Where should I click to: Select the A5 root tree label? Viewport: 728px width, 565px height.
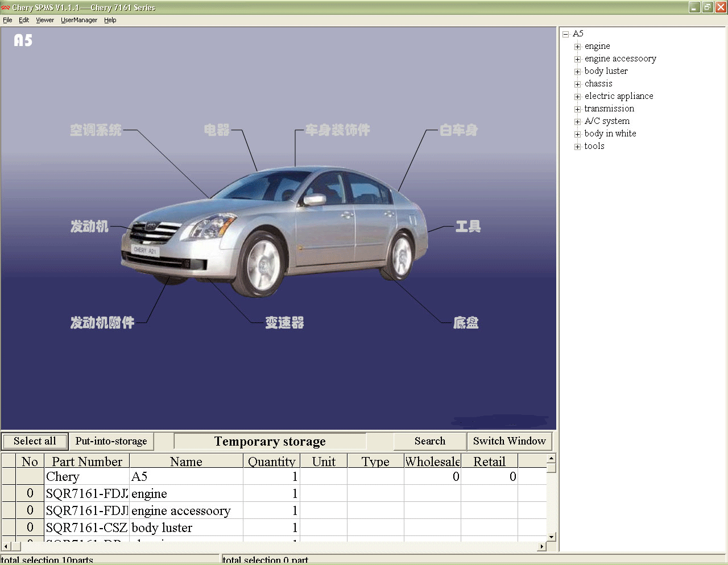tap(578, 34)
